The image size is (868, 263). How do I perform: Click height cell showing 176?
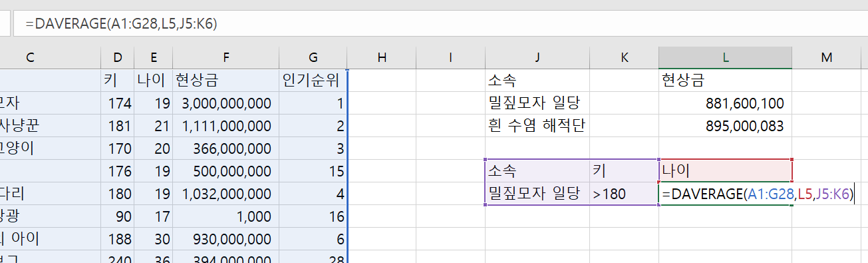coord(117,171)
